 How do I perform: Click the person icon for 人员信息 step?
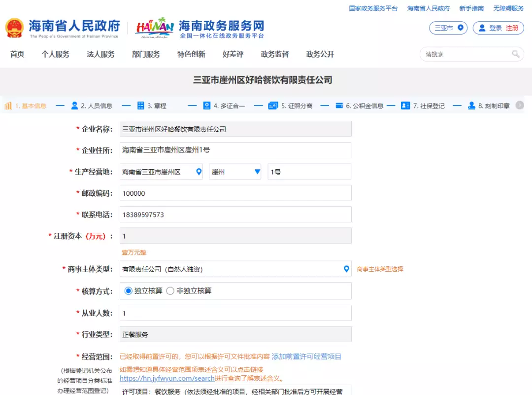tap(74, 106)
